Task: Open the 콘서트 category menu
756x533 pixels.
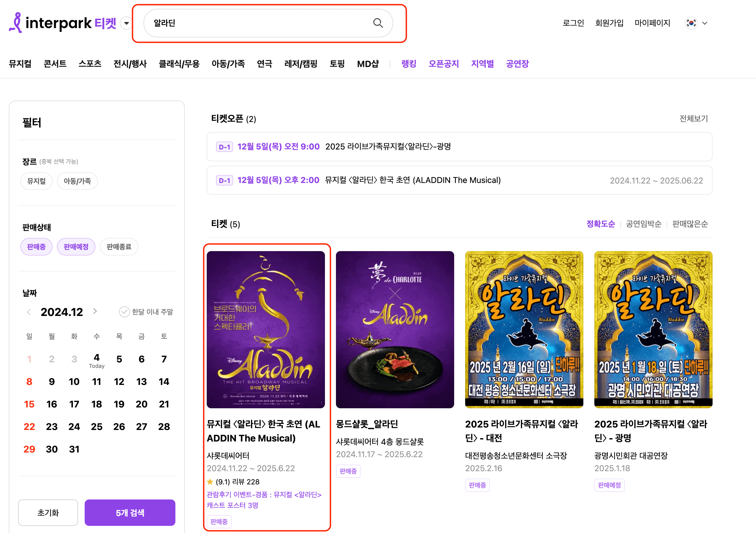Action: [x=55, y=63]
